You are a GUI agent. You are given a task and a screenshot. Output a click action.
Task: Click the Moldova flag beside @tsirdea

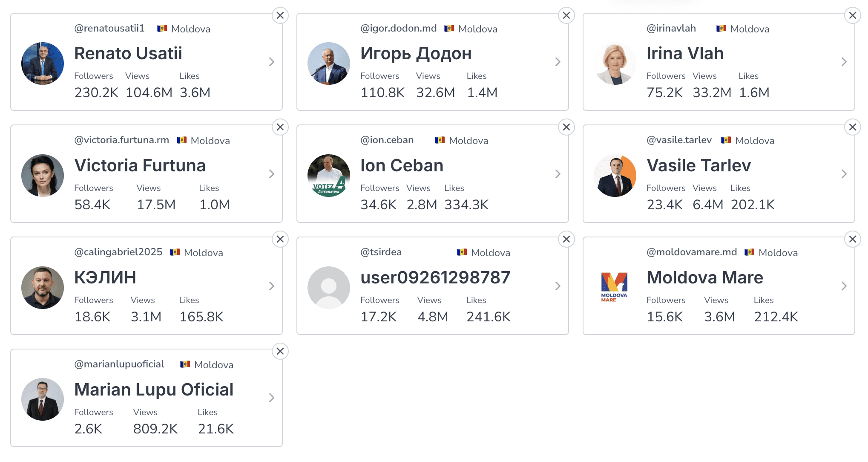tap(462, 252)
